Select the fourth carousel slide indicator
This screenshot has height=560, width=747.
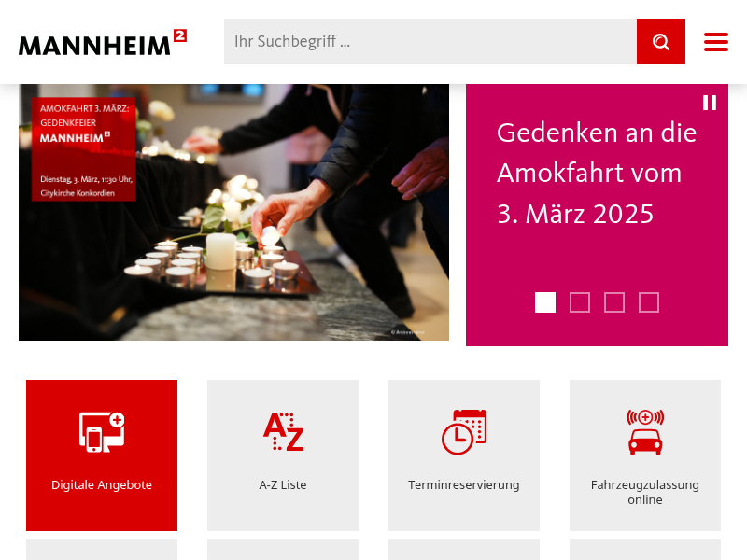[x=649, y=302]
